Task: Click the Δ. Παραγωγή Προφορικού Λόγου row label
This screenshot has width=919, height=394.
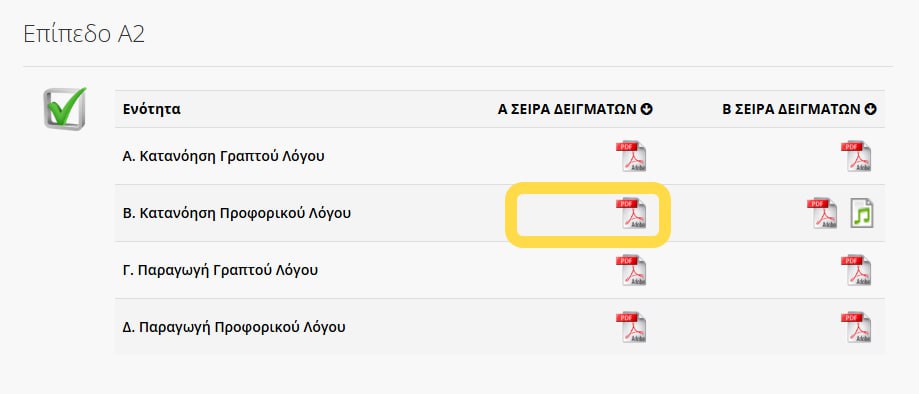Action: click(x=234, y=327)
